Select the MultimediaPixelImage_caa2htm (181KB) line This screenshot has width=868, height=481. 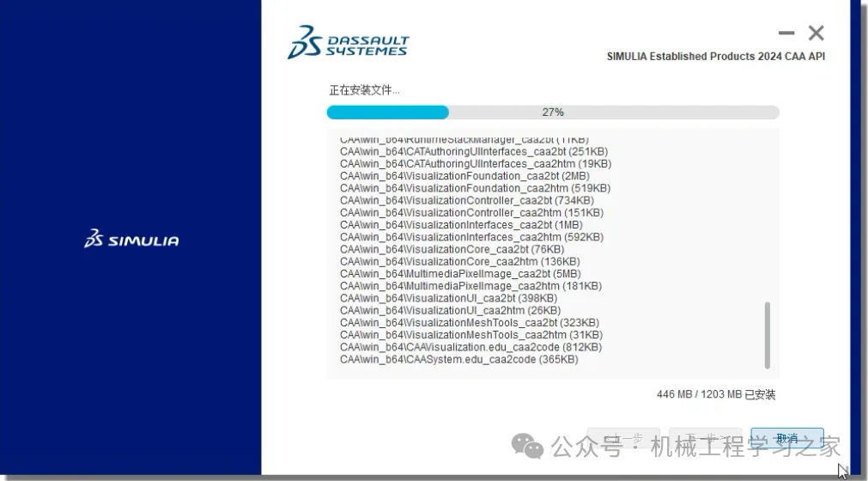[x=470, y=286]
